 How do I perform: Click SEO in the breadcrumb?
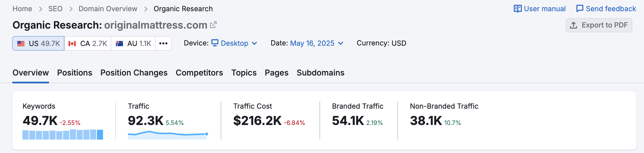55,9
